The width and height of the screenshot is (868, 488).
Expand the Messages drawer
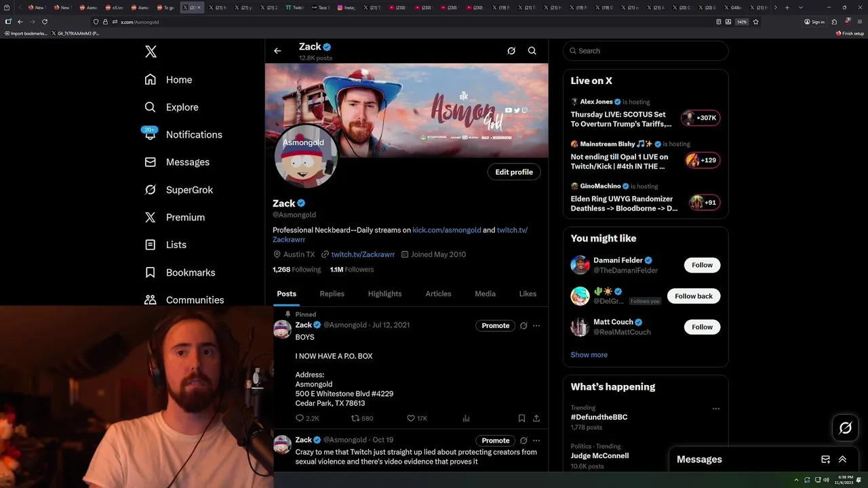[x=843, y=460]
